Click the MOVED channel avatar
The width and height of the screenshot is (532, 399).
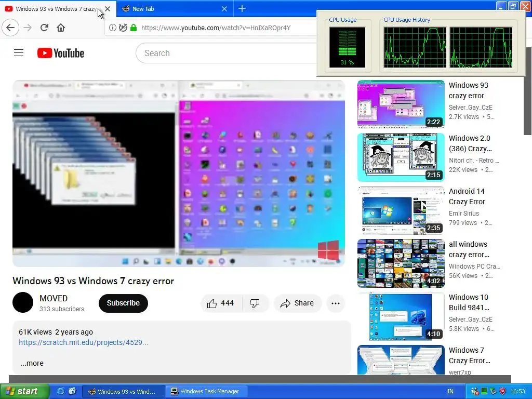(x=23, y=302)
